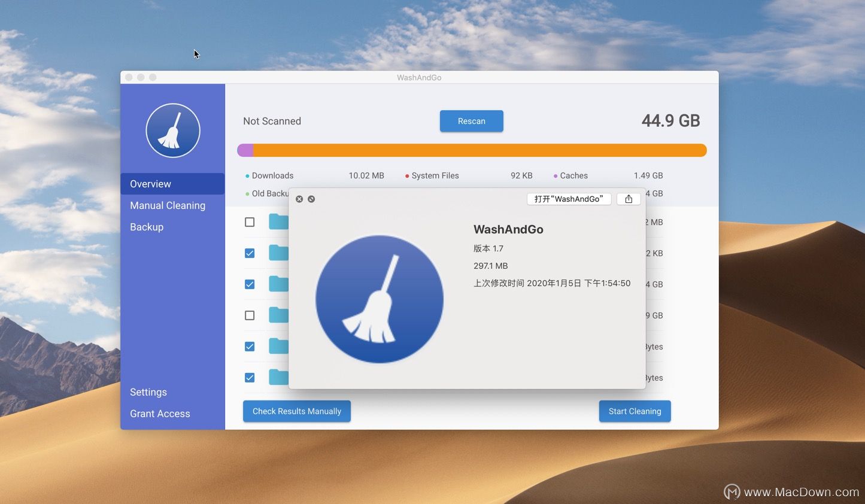The width and height of the screenshot is (865, 504).
Task: Select the folder icon in the fifth results row
Action: [278, 347]
